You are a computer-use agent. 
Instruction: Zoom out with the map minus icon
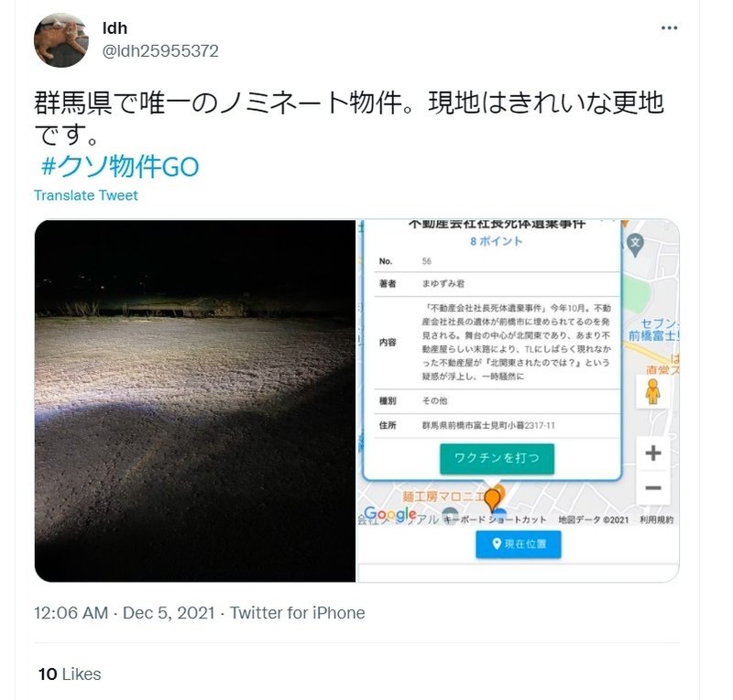coord(653,487)
